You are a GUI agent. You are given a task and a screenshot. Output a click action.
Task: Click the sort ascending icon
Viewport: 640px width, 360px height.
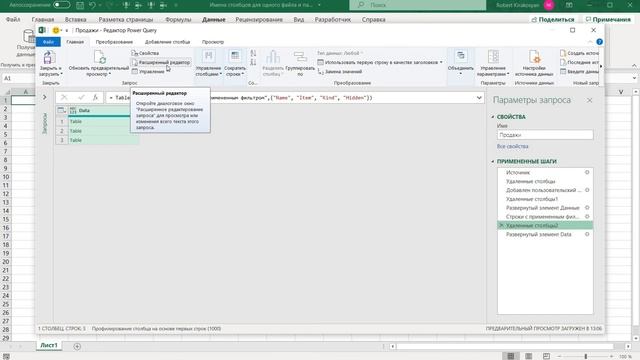point(253,53)
